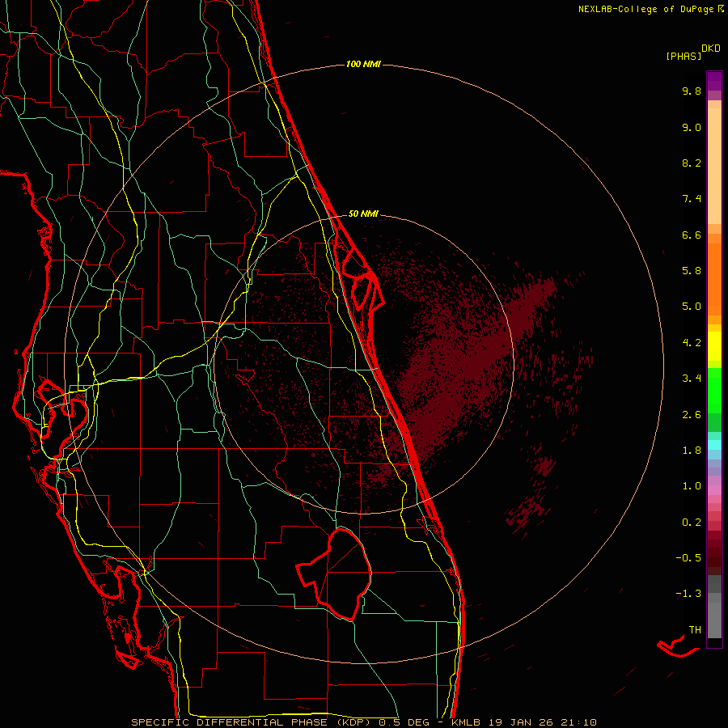
Task: Click the 3.4 value on the color scale
Action: 692,379
